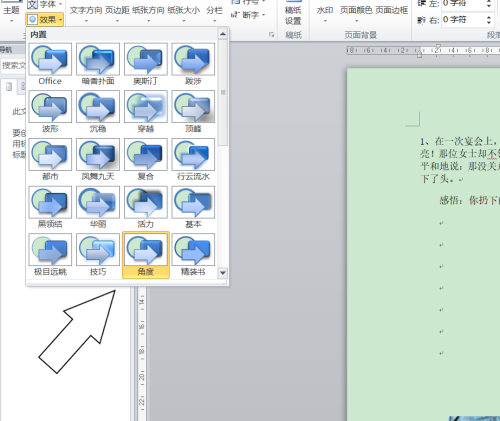Open the 文字方向 text direction menu
Screen dimensions: 500x421
86,13
